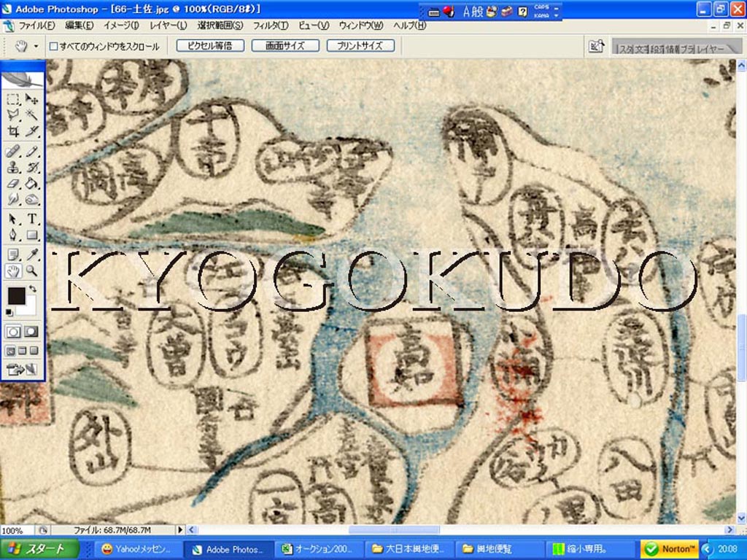The height and width of the screenshot is (560, 747).
Task: Select the Notes tool
Action: coord(13,254)
